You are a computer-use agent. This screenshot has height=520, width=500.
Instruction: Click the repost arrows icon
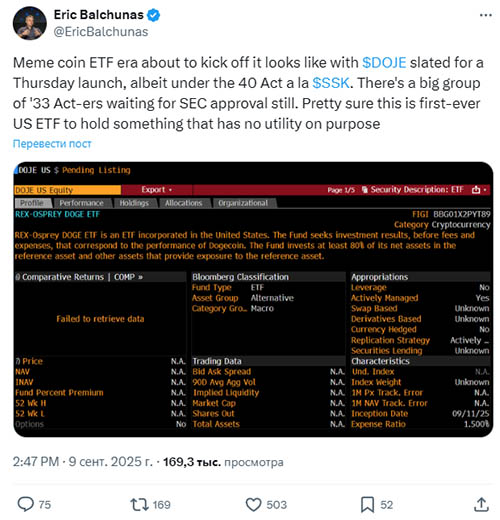pos(139,504)
